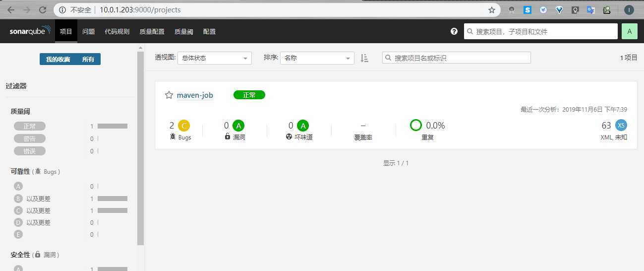This screenshot has height=271, width=644.
Task: Click the 正常 status badge on maven-job
Action: 249,95
